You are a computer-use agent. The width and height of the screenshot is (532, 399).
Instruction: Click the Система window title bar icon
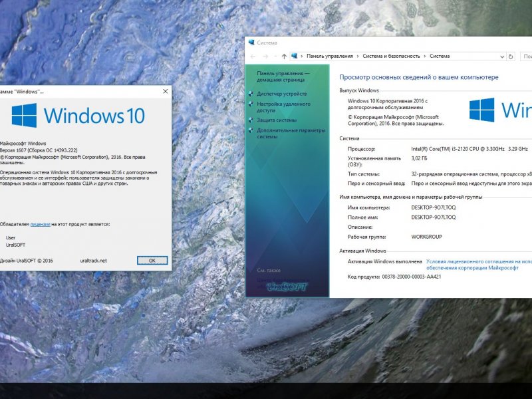coord(251,43)
